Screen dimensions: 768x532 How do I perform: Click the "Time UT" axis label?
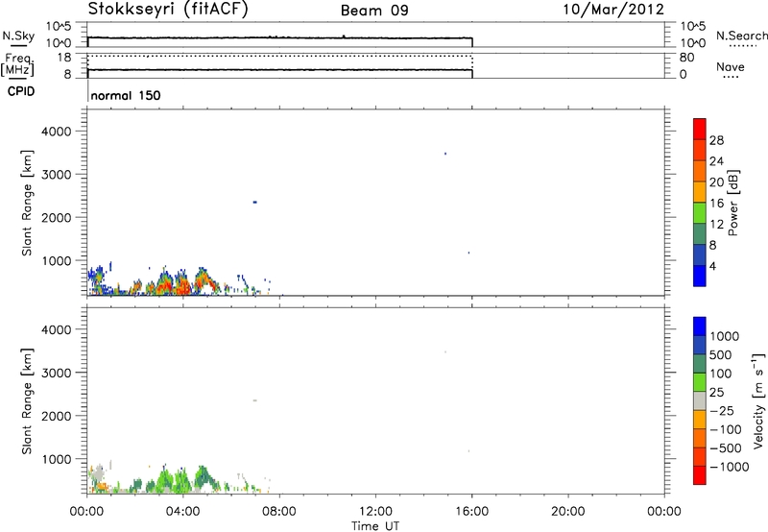(375, 526)
